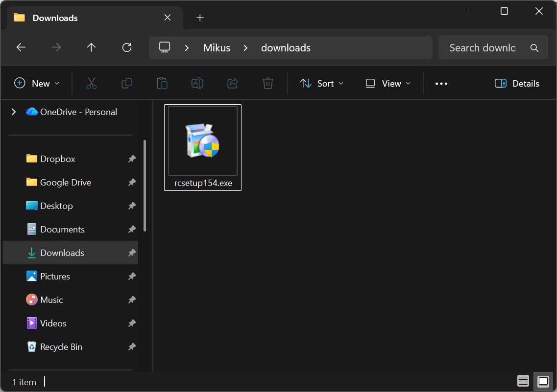The image size is (557, 392).
Task: Switch to large thumbnails view in status bar
Action: click(543, 381)
